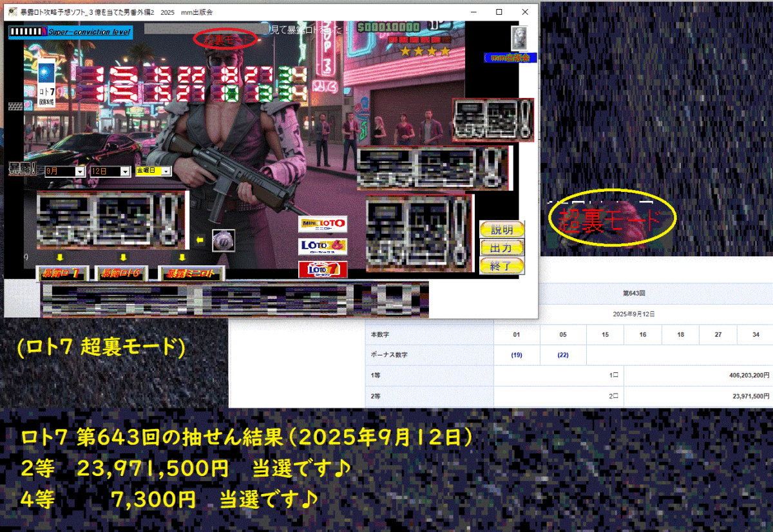Click the 2口 winners cell

559,396
